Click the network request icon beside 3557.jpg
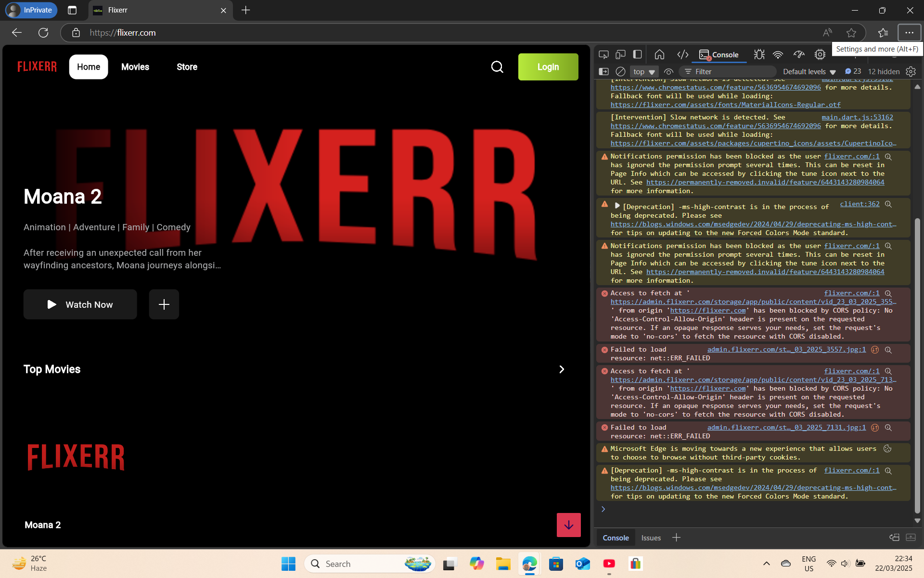924x578 pixels. pyautogui.click(x=875, y=350)
